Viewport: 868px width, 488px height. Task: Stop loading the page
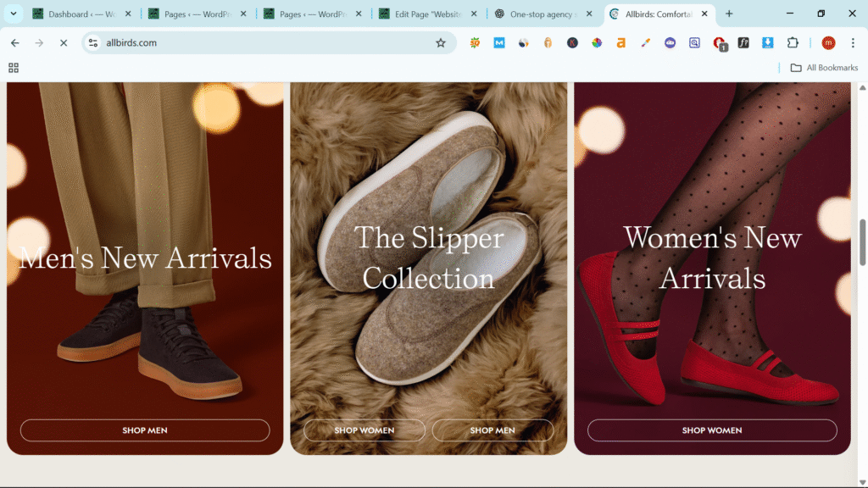(63, 43)
